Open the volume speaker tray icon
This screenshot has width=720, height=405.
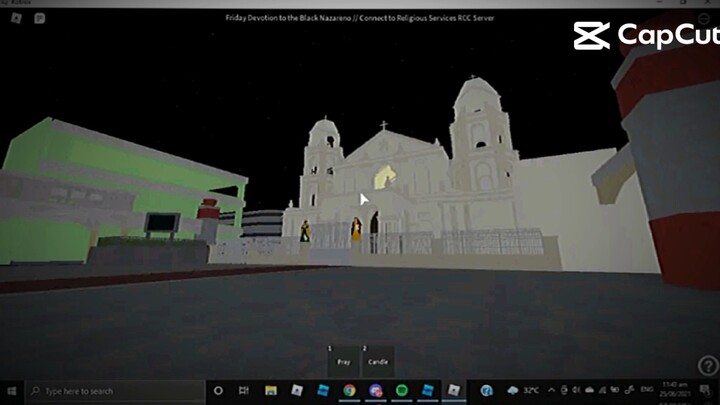(576, 390)
